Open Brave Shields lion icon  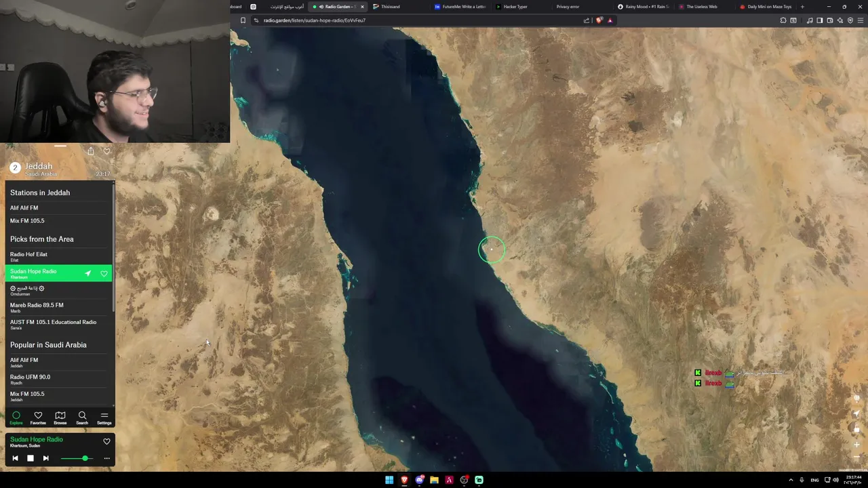click(599, 20)
